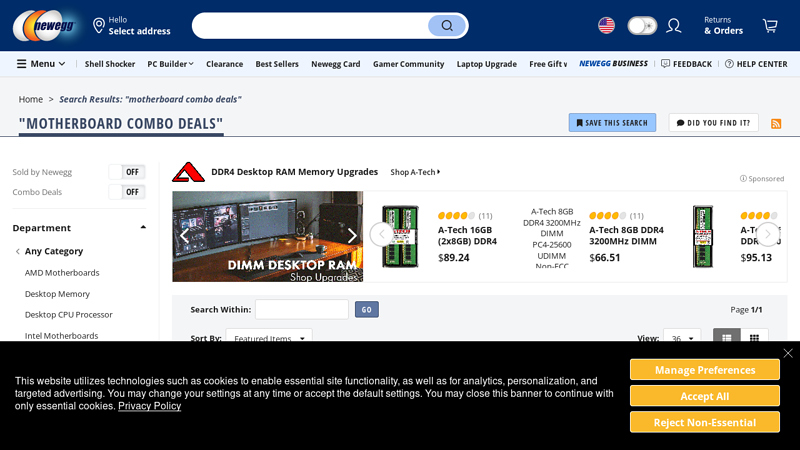Toggle the dark mode switch
The height and width of the screenshot is (450, 800).
click(642, 26)
